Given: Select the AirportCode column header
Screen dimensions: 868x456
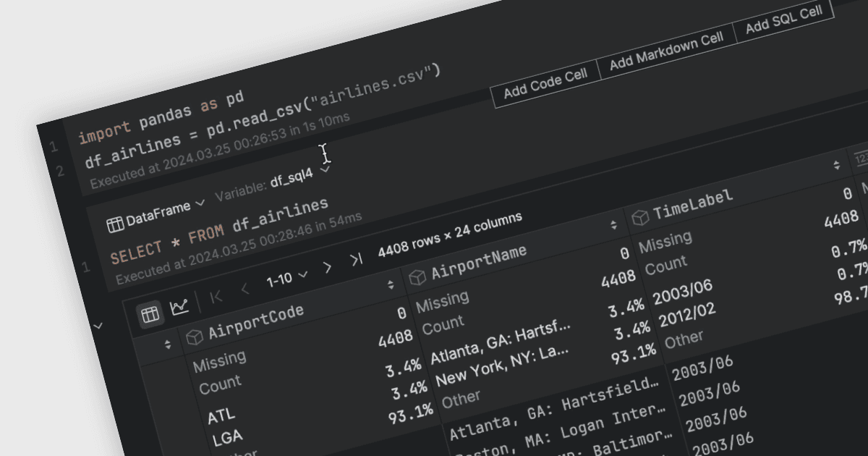Looking at the screenshot, I should [x=256, y=322].
